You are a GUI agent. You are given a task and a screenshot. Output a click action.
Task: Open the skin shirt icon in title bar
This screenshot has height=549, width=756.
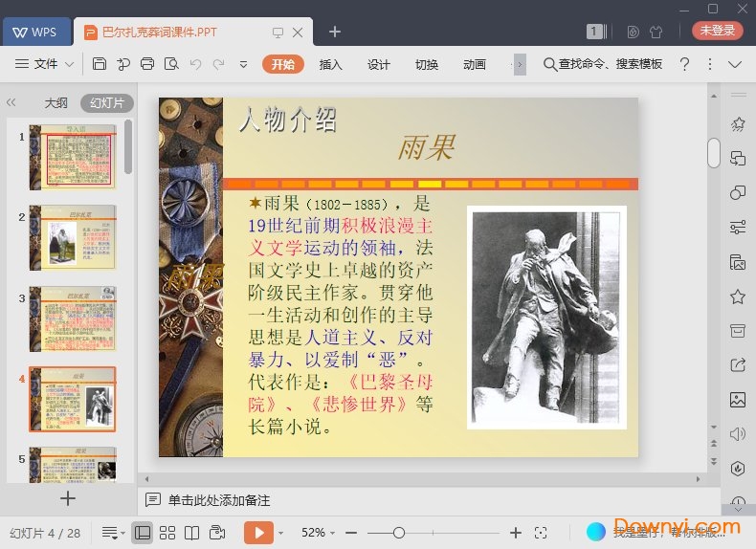coord(656,32)
